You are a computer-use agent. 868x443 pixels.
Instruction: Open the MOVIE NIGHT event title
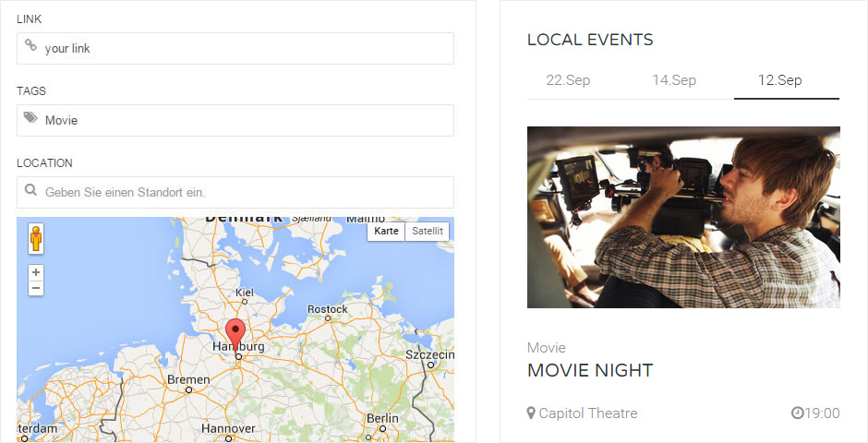click(x=590, y=370)
